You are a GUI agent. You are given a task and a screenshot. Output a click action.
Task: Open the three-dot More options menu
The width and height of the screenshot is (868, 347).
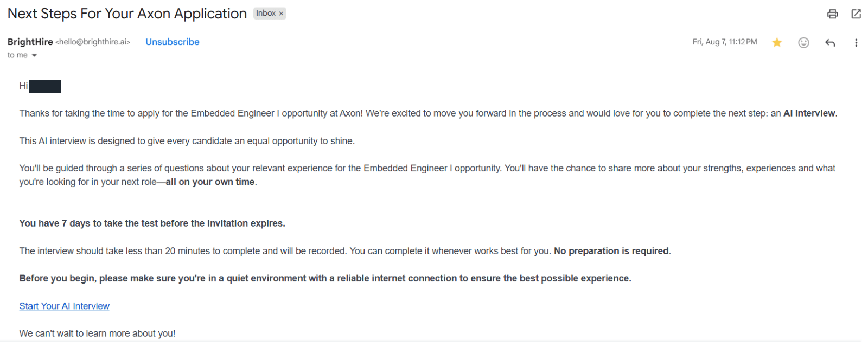pos(856,42)
